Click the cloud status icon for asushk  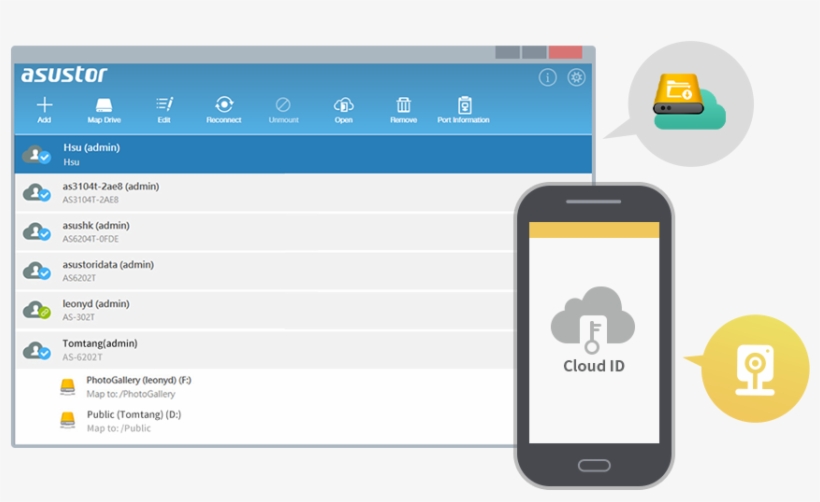[36, 232]
